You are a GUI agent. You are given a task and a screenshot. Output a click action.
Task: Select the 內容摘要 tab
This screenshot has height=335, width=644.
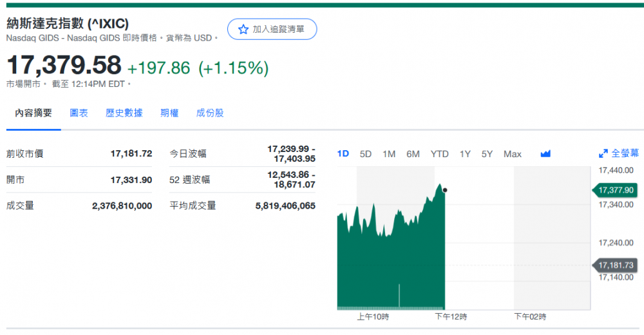tap(33, 113)
